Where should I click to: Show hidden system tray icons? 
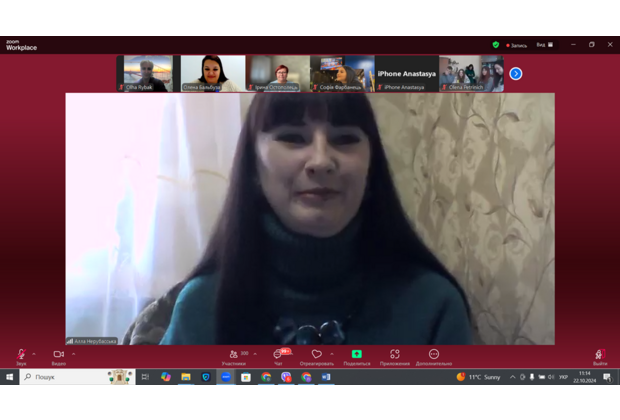pos(512,377)
